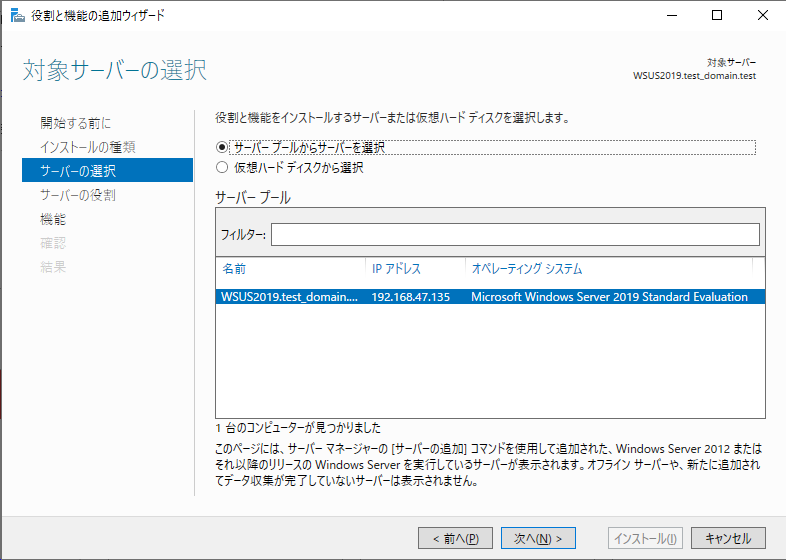This screenshot has width=786, height=560.
Task: Close the 役割と機能の追加ウィザード window
Action: pyautogui.click(x=762, y=16)
